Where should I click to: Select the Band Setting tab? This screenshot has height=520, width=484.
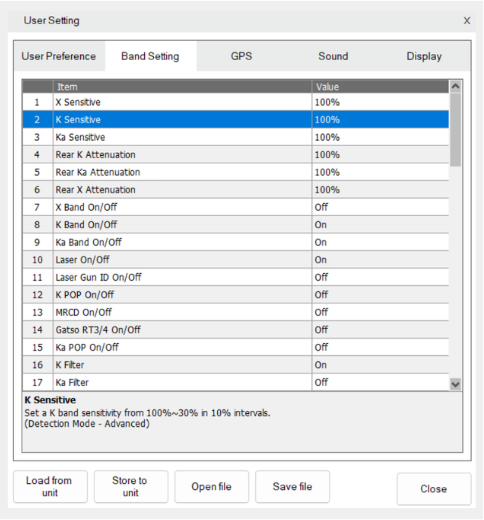tap(150, 56)
